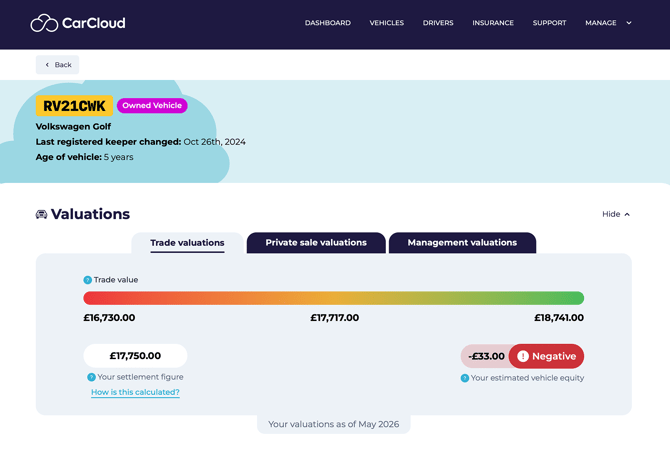Select the Trade valuations tab
This screenshot has height=451, width=670.
coord(187,243)
